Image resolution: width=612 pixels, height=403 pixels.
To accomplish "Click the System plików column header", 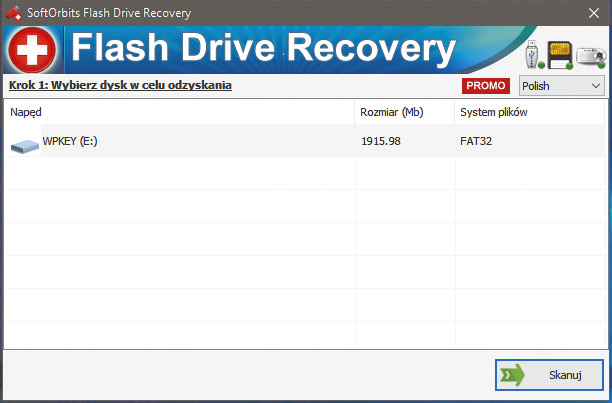I will [493, 112].
